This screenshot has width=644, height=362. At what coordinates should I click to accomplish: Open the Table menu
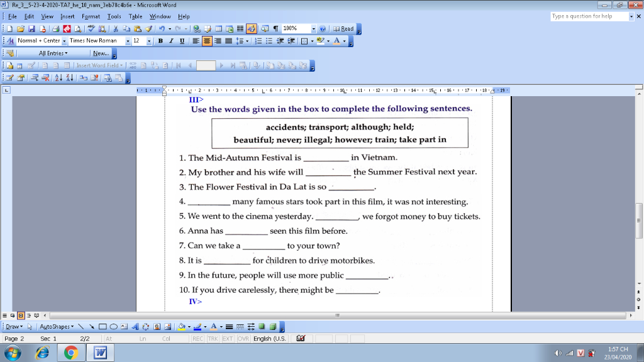tap(135, 16)
